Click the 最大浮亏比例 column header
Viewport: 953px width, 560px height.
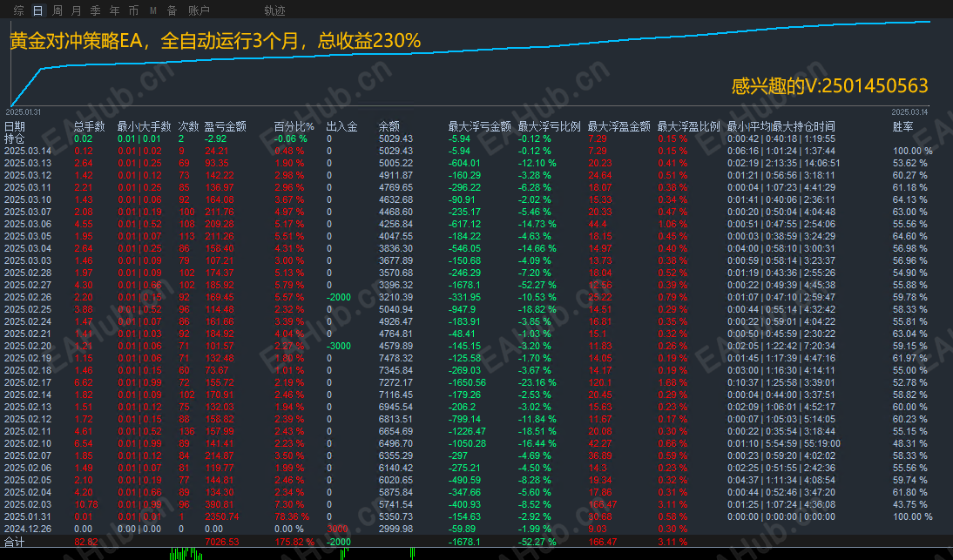550,126
